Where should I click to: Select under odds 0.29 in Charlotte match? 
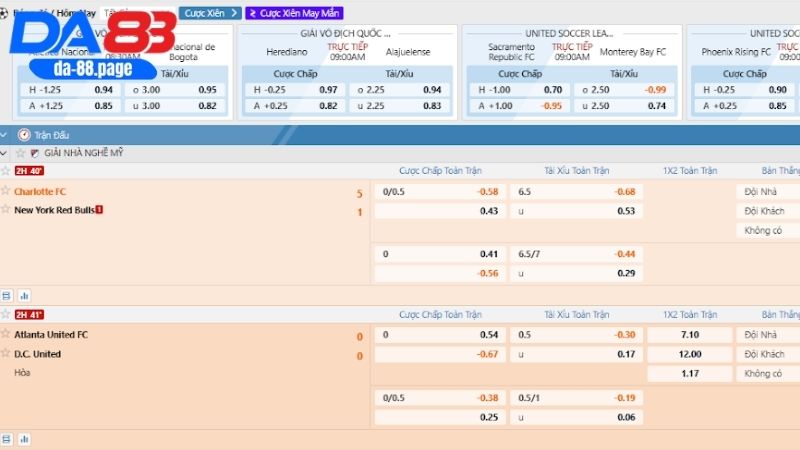577,273
